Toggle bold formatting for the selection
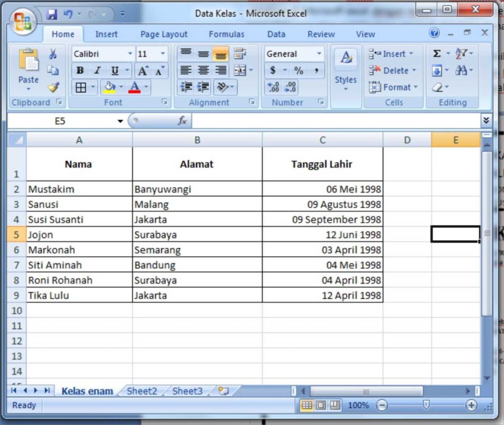 coord(80,70)
